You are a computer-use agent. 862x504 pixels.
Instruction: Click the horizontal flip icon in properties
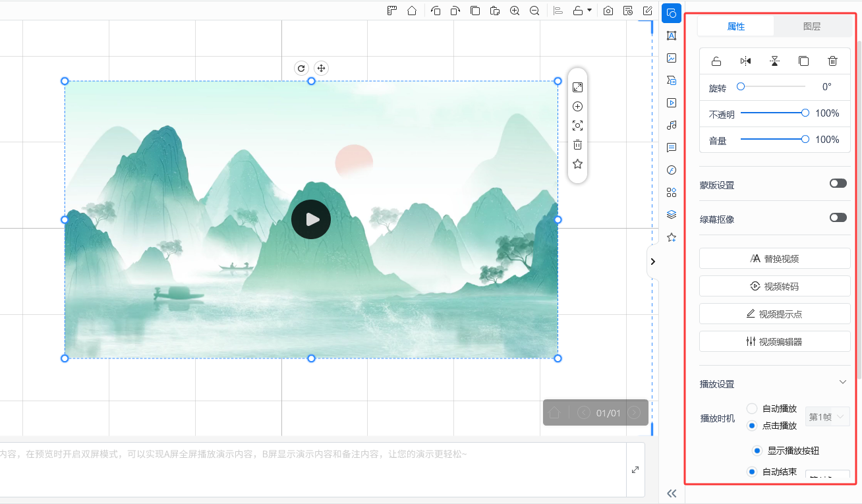pyautogui.click(x=745, y=61)
